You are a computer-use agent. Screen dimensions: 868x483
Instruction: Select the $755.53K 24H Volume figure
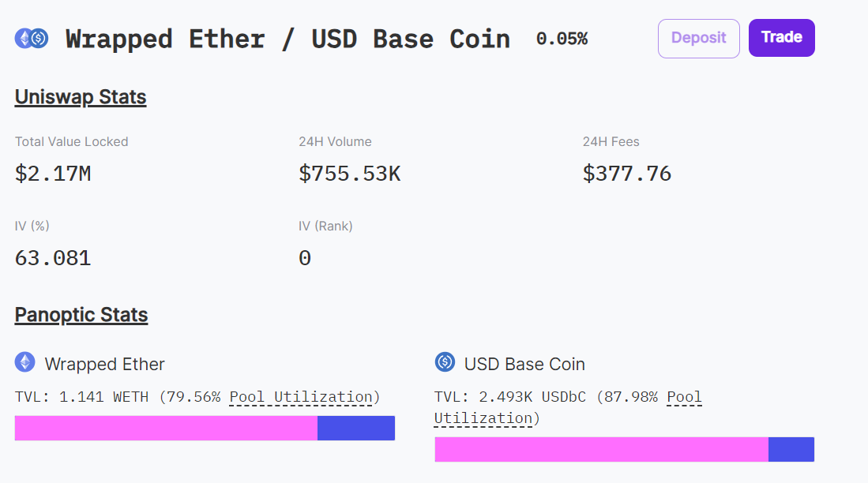[x=350, y=174]
